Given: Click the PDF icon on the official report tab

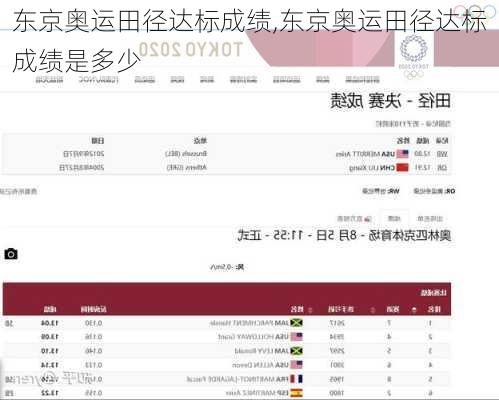Looking at the screenshot, I should 367,219.
